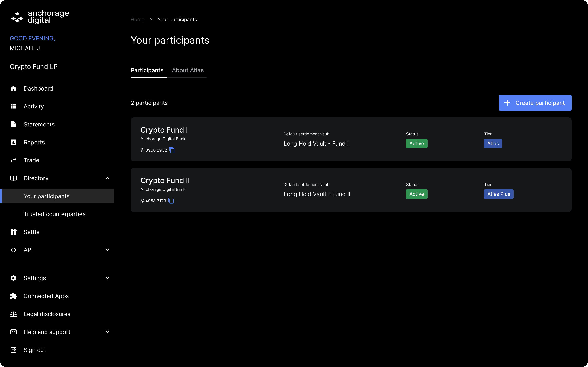The width and height of the screenshot is (588, 367).
Task: Click the Create participant button
Action: coord(535,103)
